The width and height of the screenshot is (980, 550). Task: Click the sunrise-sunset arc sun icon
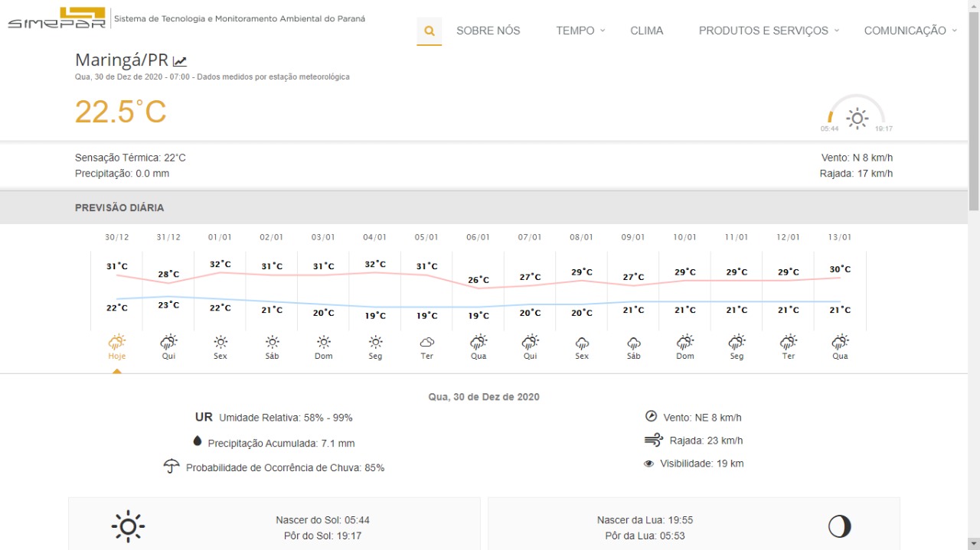coord(857,118)
